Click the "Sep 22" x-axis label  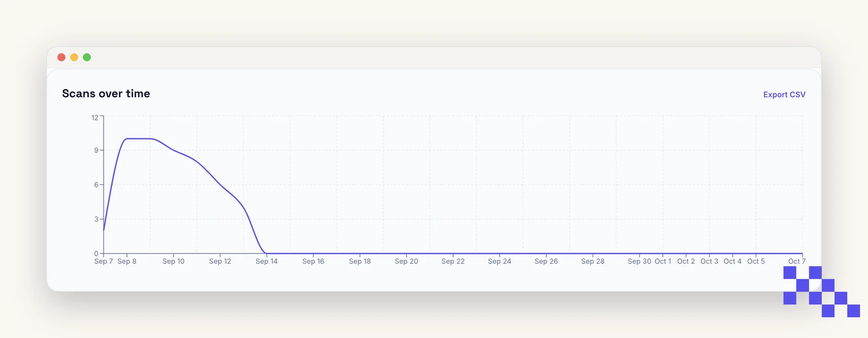[453, 261]
